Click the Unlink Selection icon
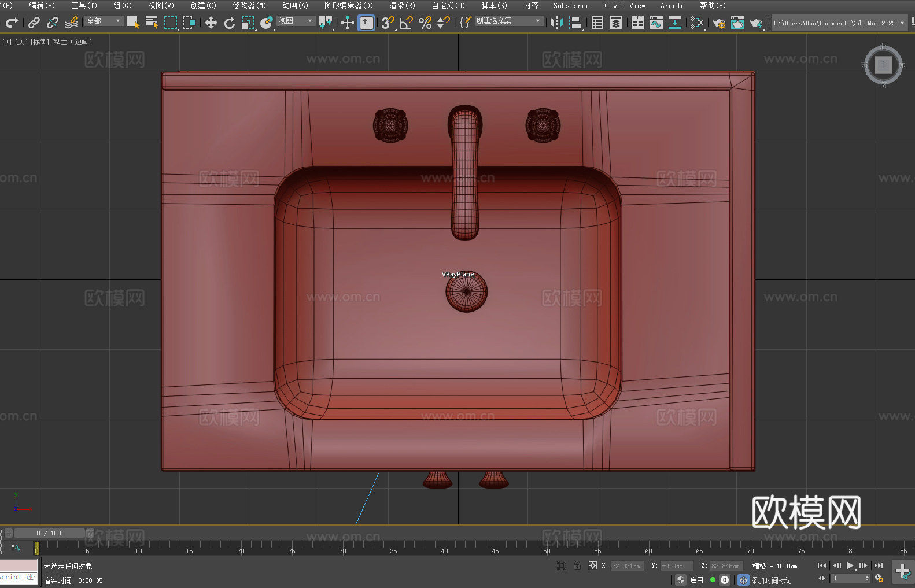This screenshot has height=588, width=915. tap(53, 23)
